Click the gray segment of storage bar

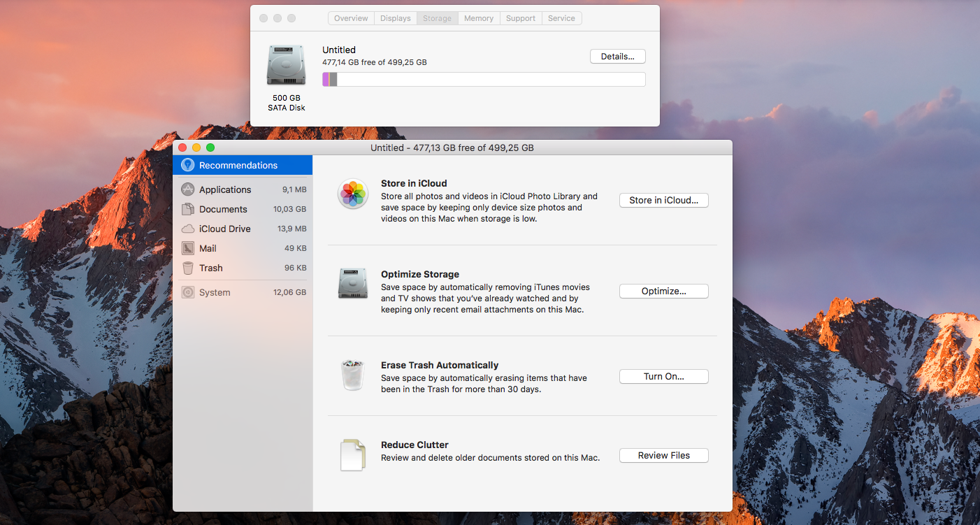click(x=333, y=80)
